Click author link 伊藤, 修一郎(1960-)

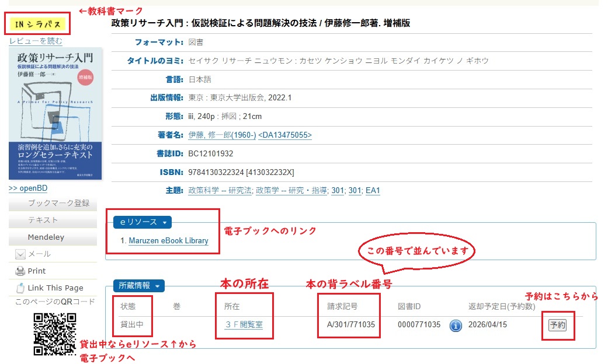(222, 135)
